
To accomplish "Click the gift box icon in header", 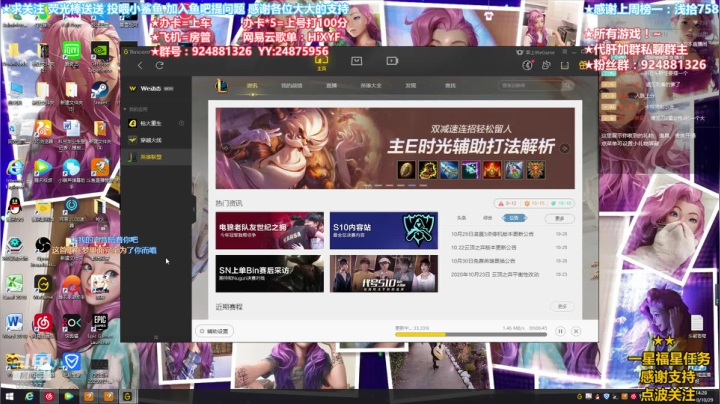I will 583,65.
